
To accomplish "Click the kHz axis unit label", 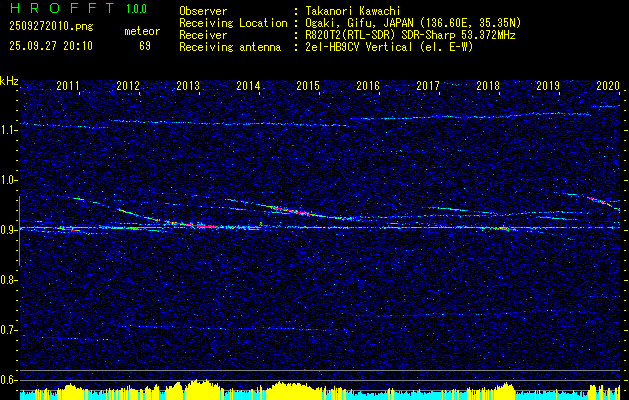I will [9, 82].
